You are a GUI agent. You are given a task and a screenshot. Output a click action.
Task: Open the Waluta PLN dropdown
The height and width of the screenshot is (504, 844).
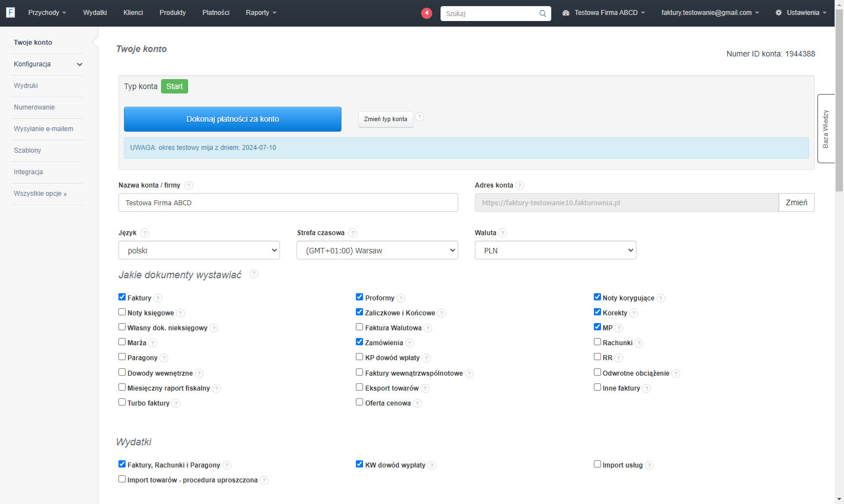click(556, 250)
